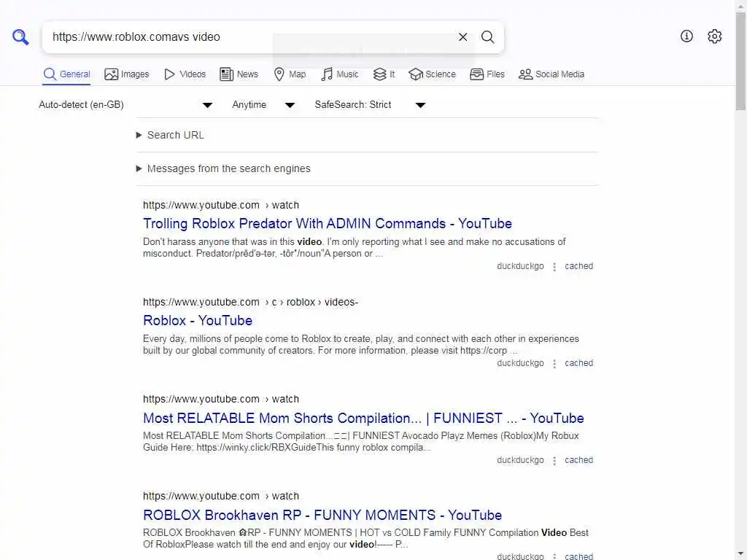
Task: Expand the Search URL section
Action: tap(171, 135)
